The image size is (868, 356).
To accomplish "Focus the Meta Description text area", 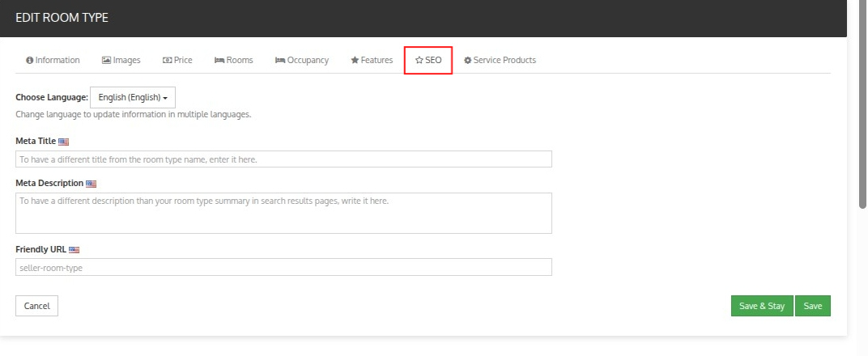I will tap(283, 213).
